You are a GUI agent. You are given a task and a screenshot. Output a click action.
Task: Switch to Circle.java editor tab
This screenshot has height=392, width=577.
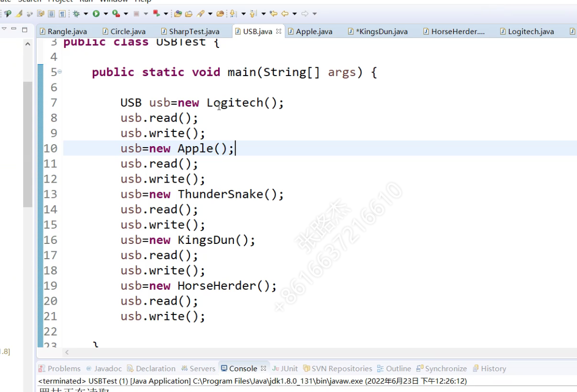point(124,31)
